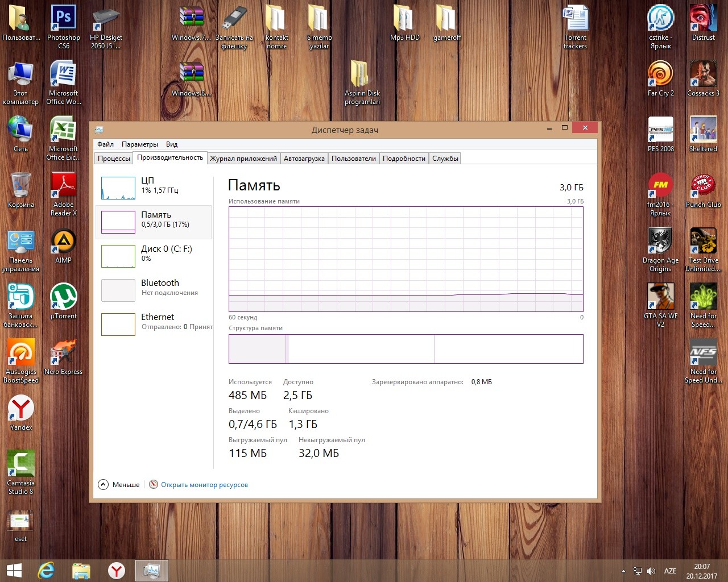
Task: Open the fm2016 shortcut icon
Action: point(660,194)
